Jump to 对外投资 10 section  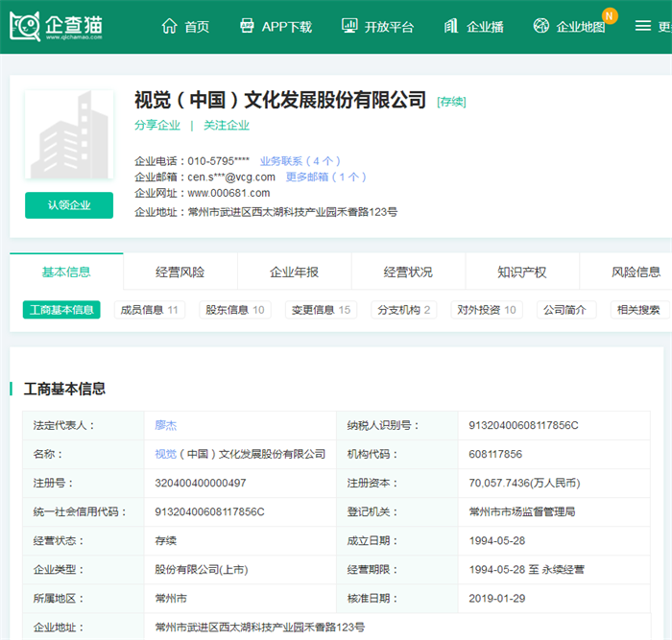pos(487,310)
